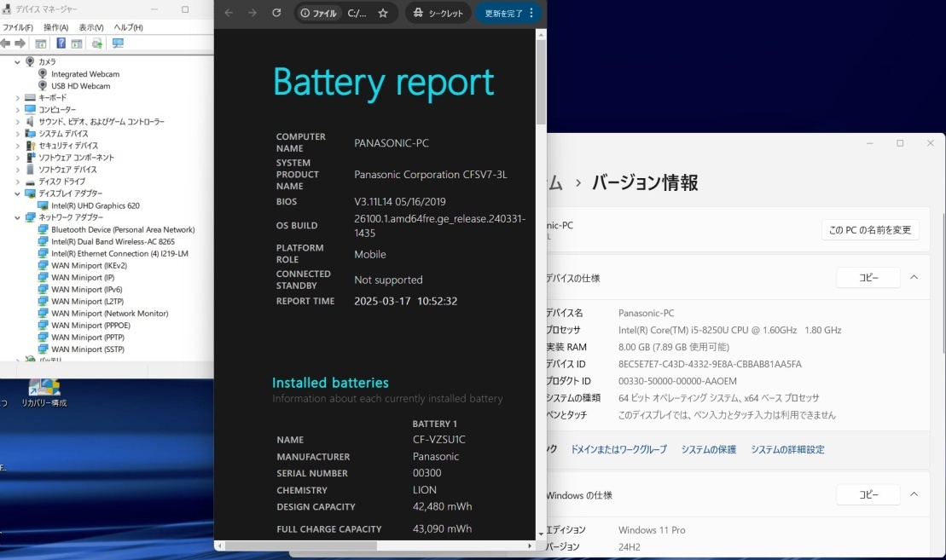Expand the キーボード category
This screenshot has height=560, width=946.
18,98
